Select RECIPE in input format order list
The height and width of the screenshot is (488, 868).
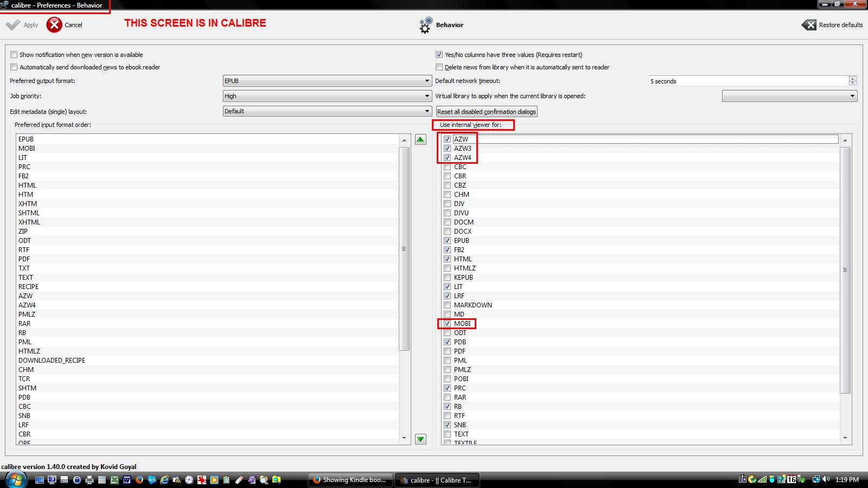[x=208, y=287]
